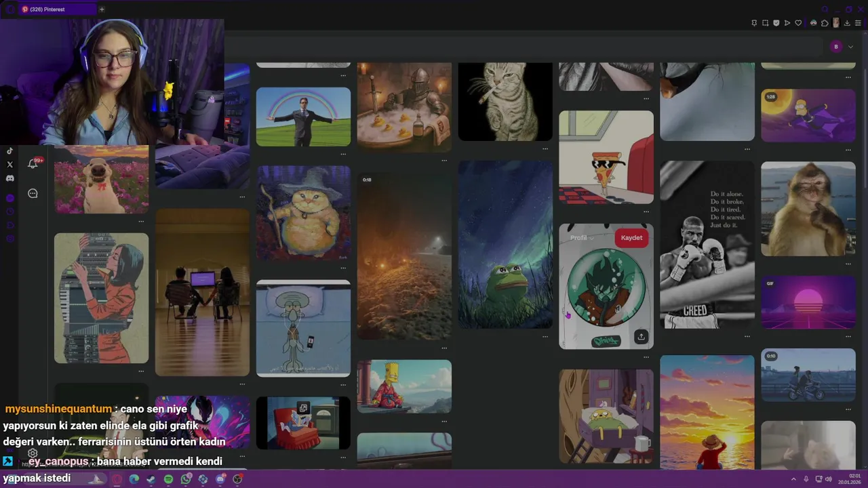Click the pinboard icon in browser toolbar
The image size is (868, 488).
coord(754,23)
